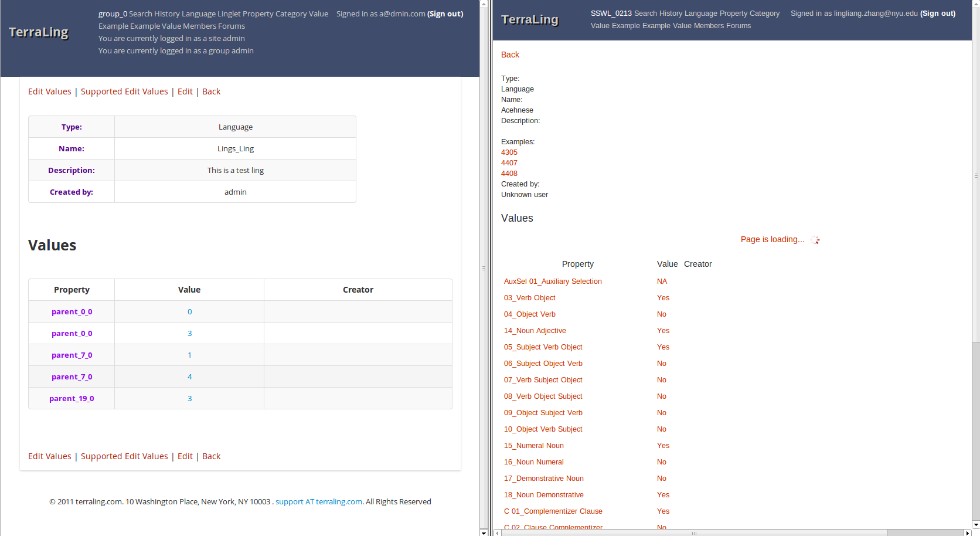
Task: Sign out of the lingliang.zhang@nyu.edu account
Action: point(937,13)
